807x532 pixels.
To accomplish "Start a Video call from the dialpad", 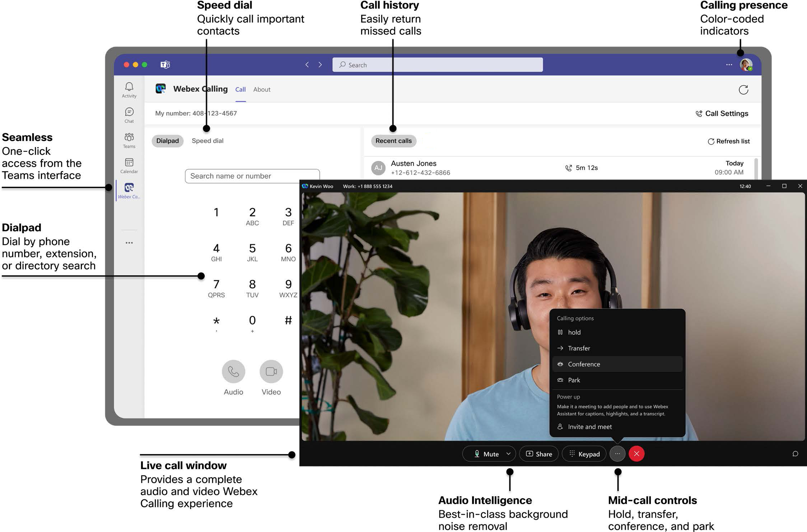I will click(271, 372).
